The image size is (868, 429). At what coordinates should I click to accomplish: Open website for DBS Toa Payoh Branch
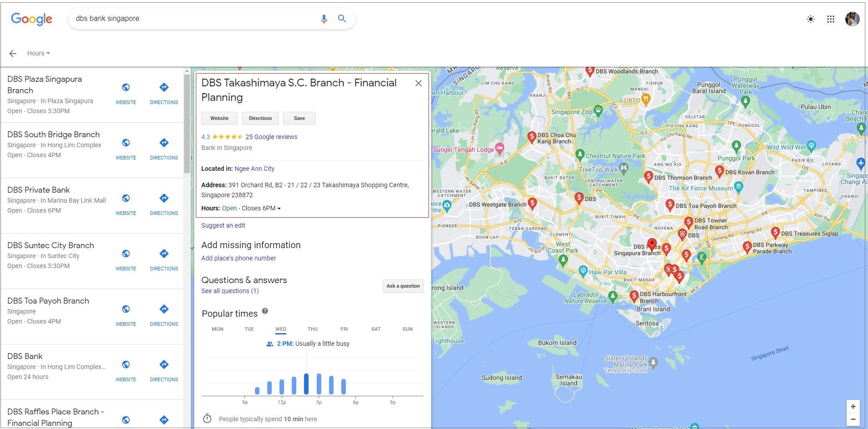pyautogui.click(x=126, y=315)
